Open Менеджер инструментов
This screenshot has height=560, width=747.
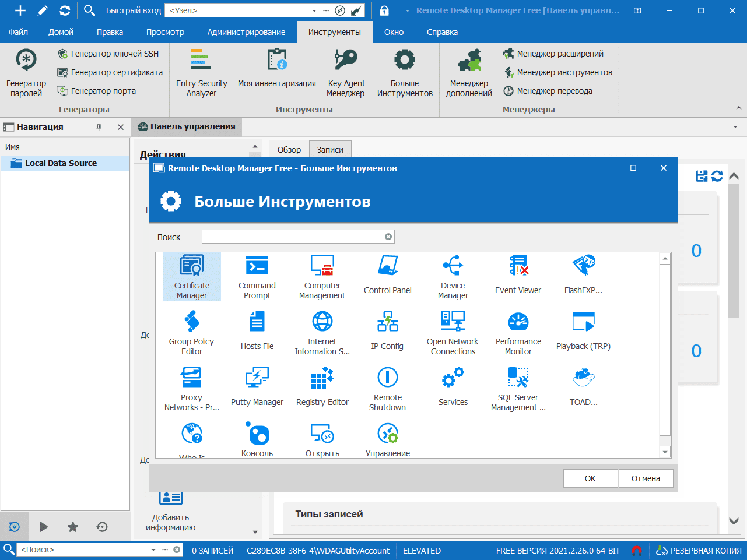558,72
